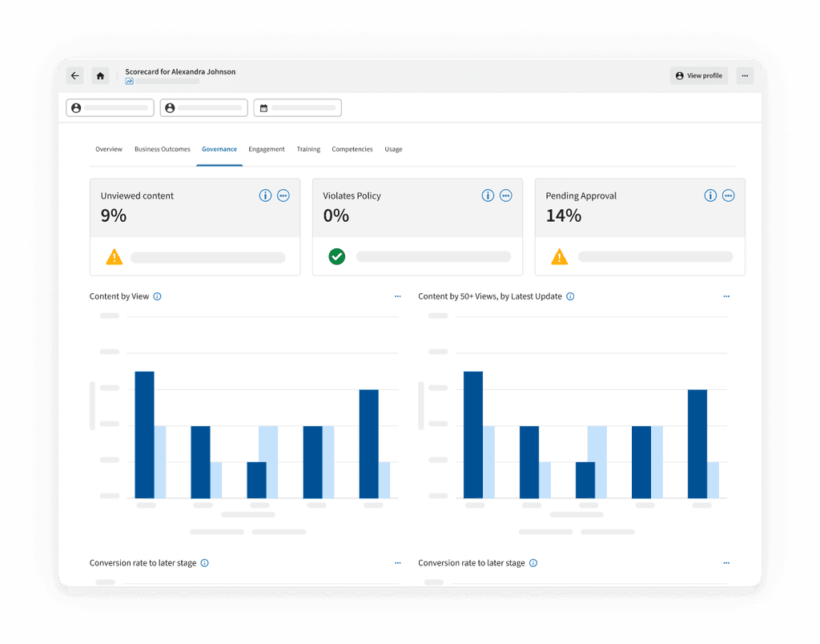The width and height of the screenshot is (820, 644).
Task: Open right Conversion rate chart options menu
Action: tap(726, 563)
